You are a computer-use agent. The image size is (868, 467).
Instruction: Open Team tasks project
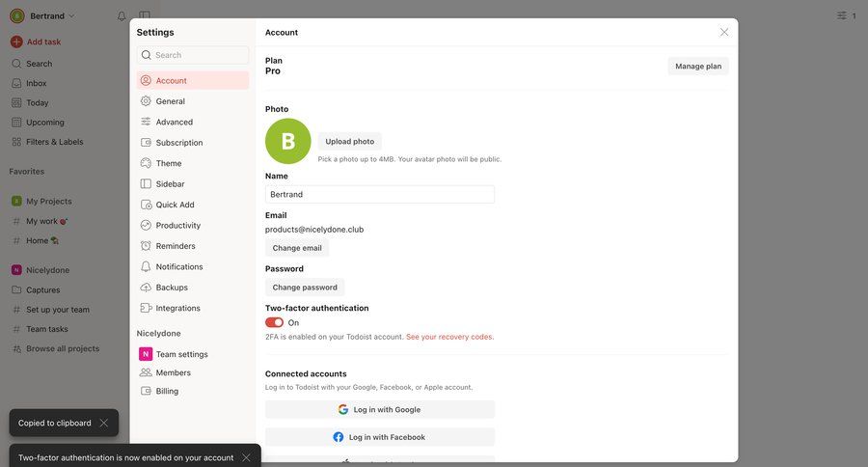tap(47, 329)
